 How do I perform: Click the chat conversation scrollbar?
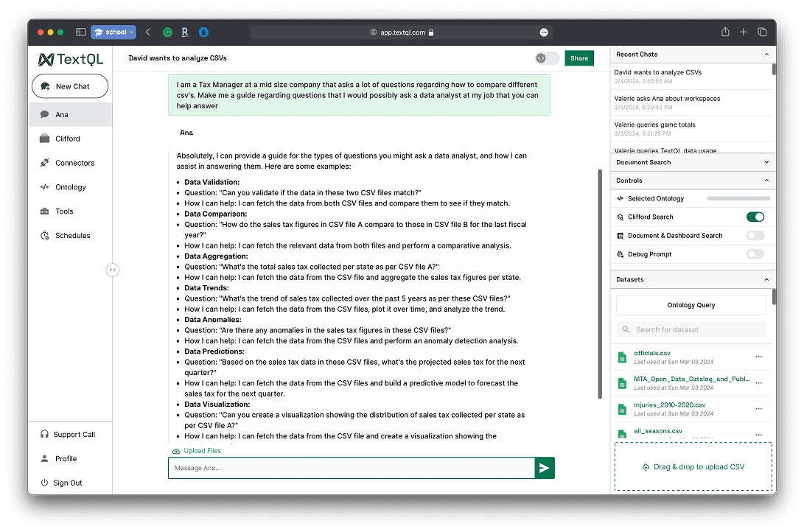[x=599, y=284]
